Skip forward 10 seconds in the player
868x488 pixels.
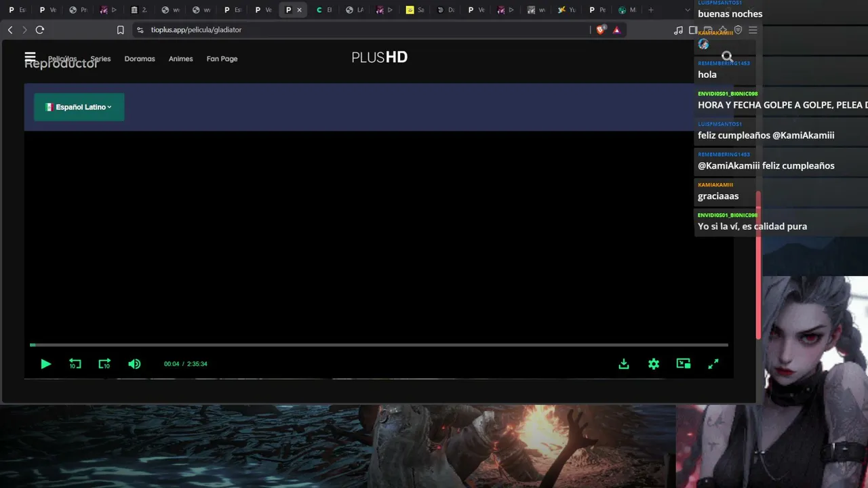104,364
